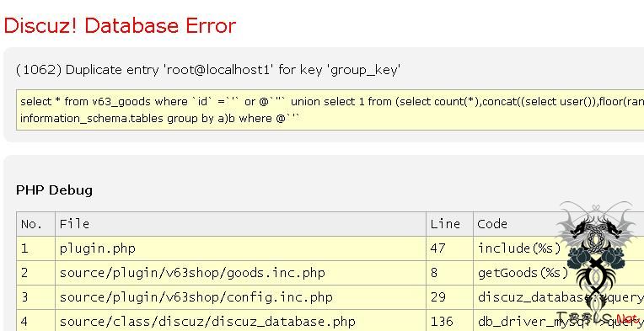
Task: Select the config.inc.php file path cell
Action: pos(241,297)
